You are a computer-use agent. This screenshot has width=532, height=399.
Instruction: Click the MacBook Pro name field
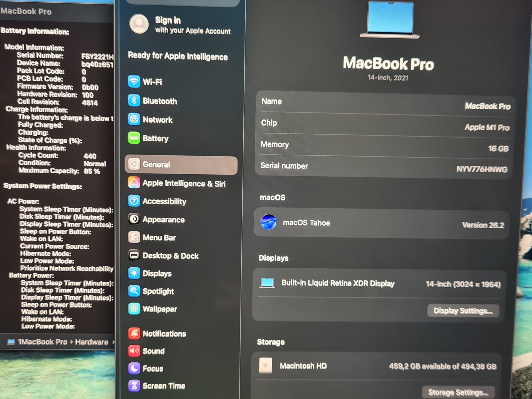coord(487,106)
